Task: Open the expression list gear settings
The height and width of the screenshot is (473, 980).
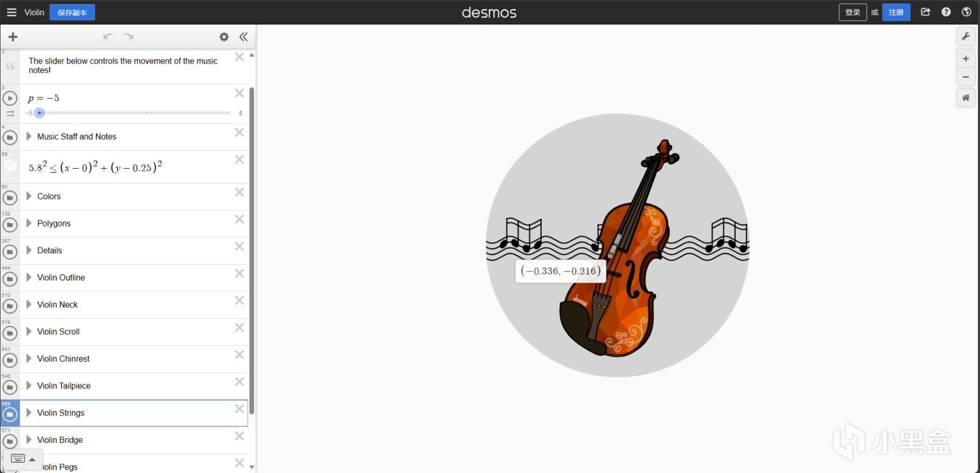Action: point(224,37)
